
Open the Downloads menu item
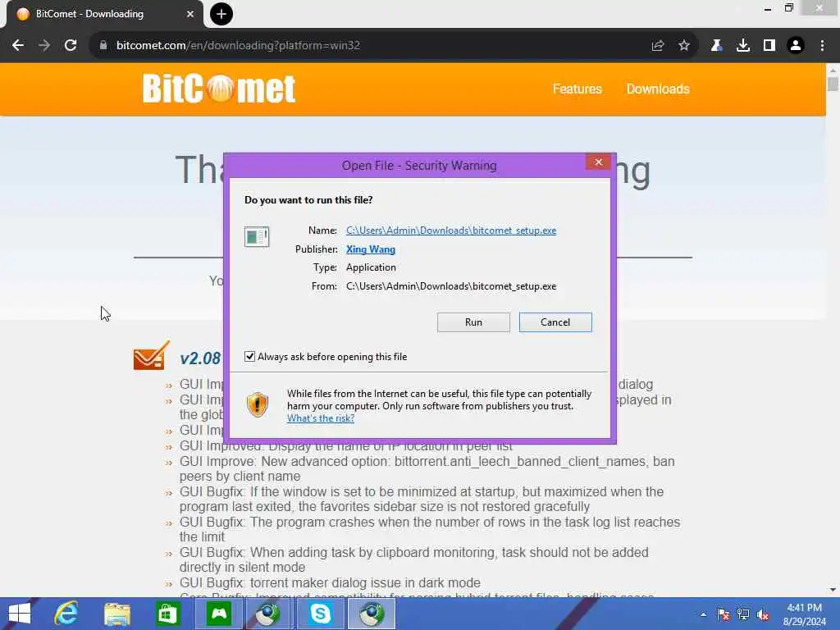click(658, 89)
